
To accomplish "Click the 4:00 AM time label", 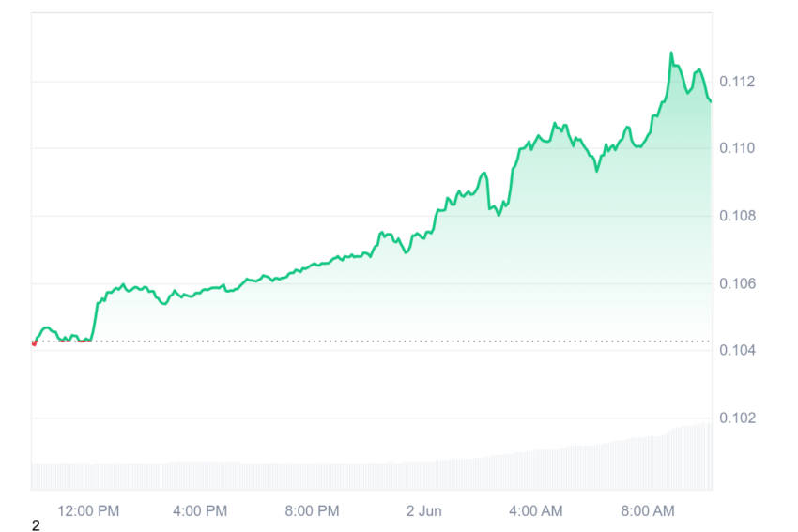I will [536, 511].
